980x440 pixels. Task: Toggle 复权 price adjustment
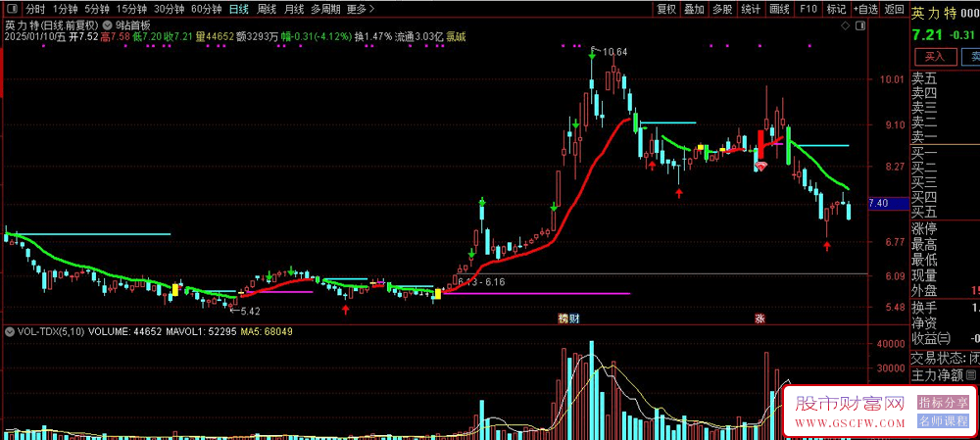coord(666,10)
